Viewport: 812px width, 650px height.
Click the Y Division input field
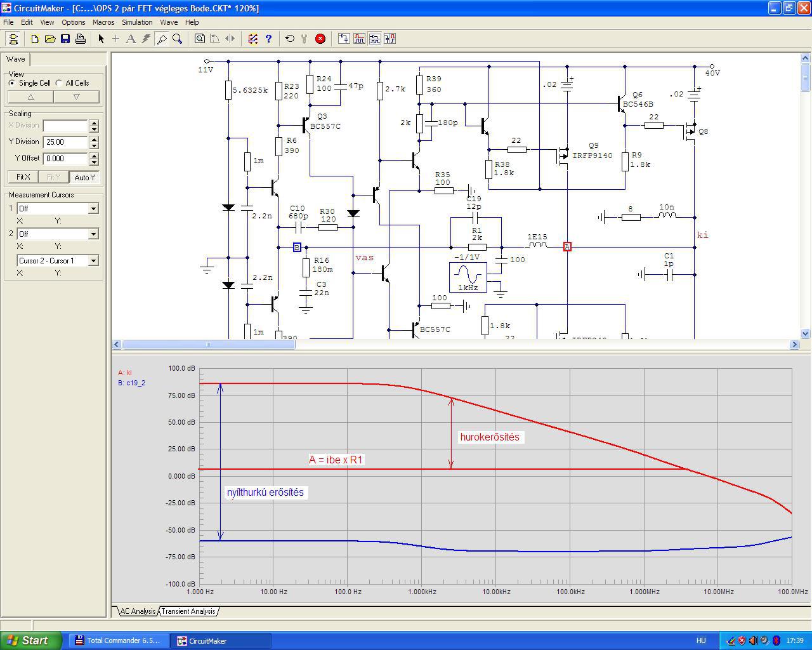66,142
